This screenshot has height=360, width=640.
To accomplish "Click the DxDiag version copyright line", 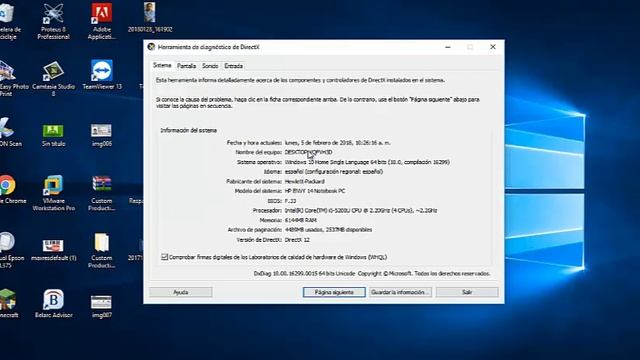I will (372, 273).
